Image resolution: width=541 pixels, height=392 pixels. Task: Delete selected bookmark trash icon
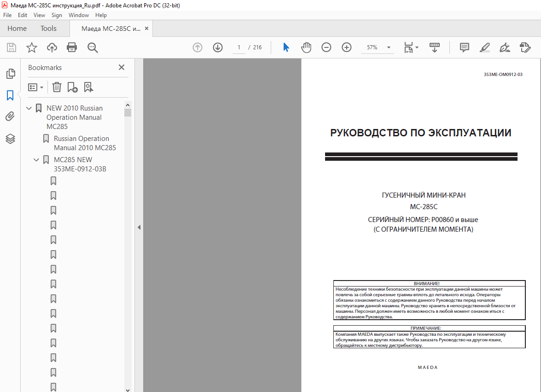57,88
